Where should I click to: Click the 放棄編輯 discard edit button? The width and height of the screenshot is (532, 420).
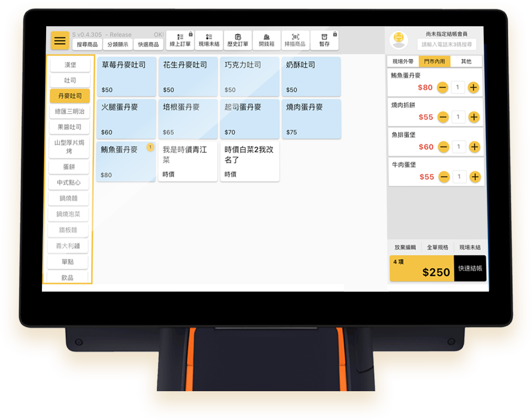coord(405,248)
